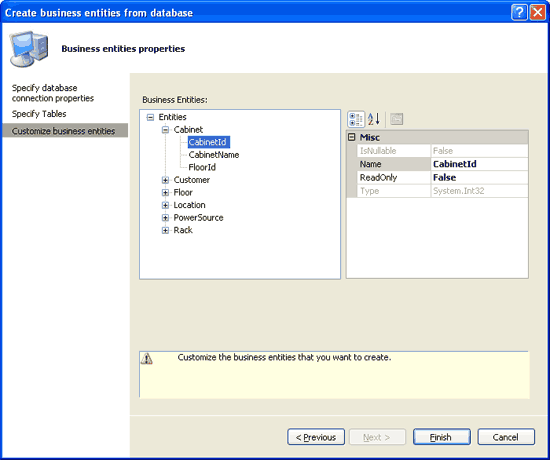Click the Previous button
This screenshot has height=460, width=550.
coord(316,437)
